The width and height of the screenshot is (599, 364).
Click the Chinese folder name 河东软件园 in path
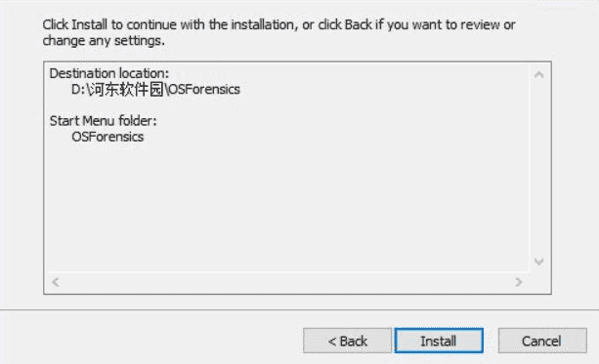pos(125,89)
